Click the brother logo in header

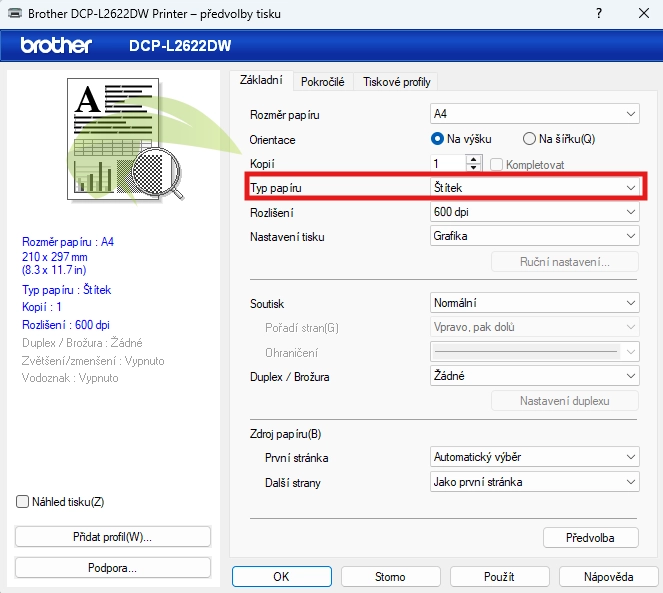(x=56, y=46)
